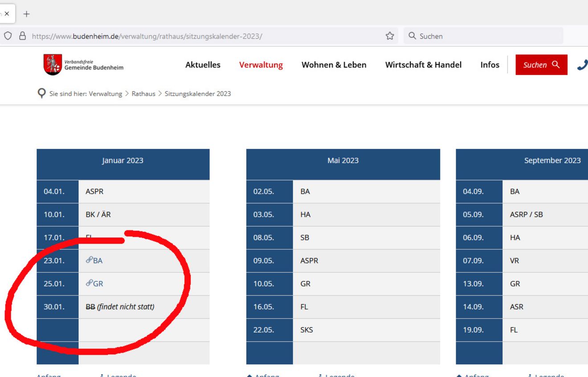Click the shield tracking protection icon

point(8,36)
